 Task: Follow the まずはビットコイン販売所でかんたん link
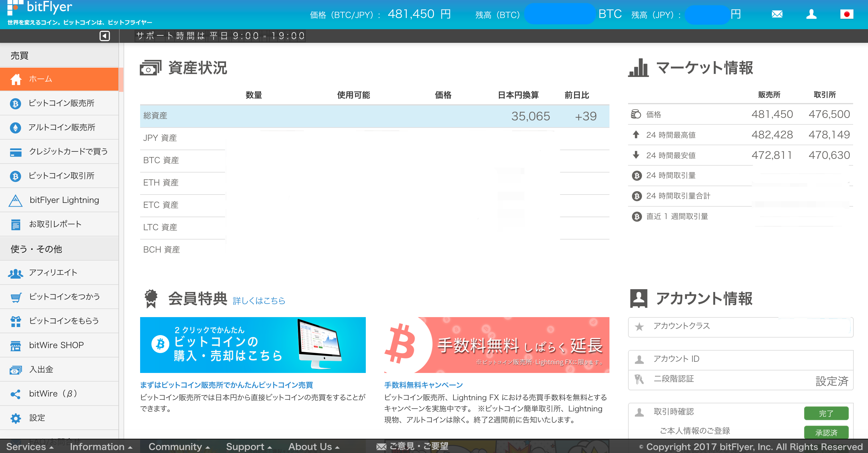[x=226, y=385]
